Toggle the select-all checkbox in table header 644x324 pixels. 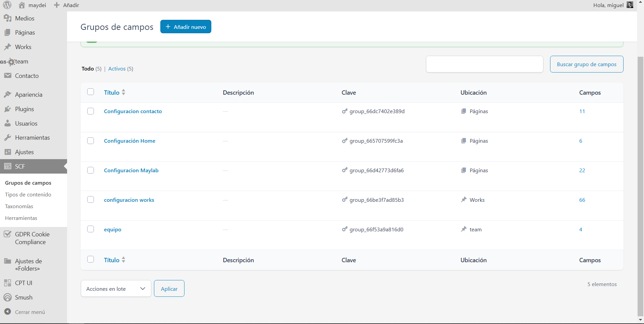pyautogui.click(x=91, y=92)
